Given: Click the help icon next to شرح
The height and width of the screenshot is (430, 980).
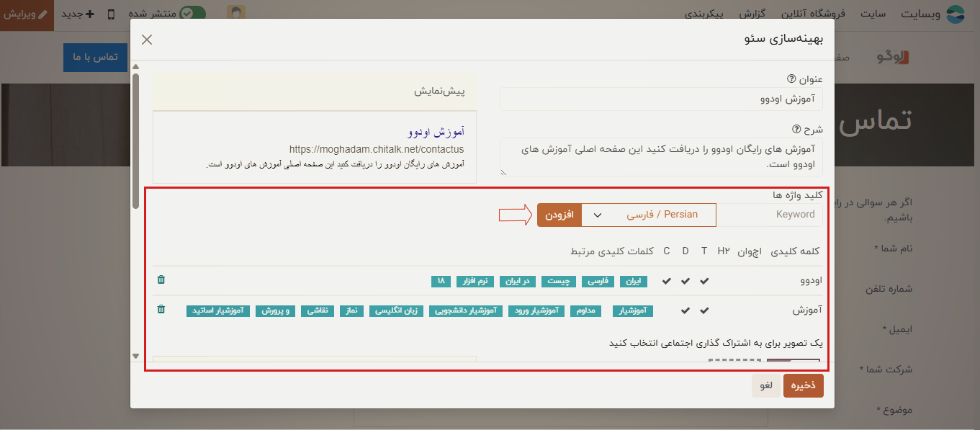Looking at the screenshot, I should [x=796, y=130].
